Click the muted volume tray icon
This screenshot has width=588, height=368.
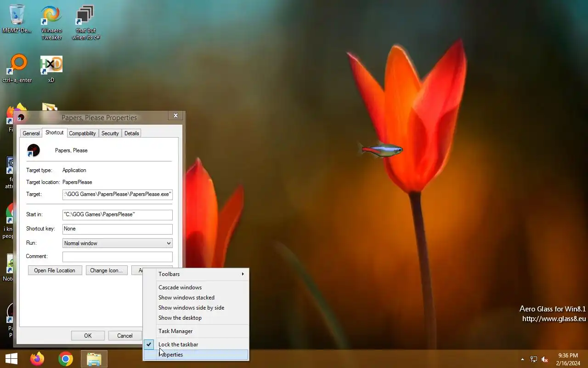pos(545,359)
